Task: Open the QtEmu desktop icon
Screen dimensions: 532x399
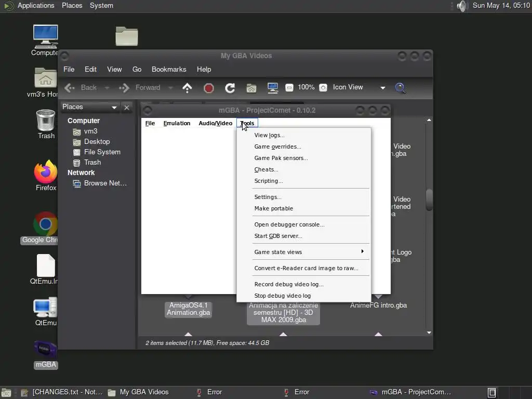Action: (46, 312)
